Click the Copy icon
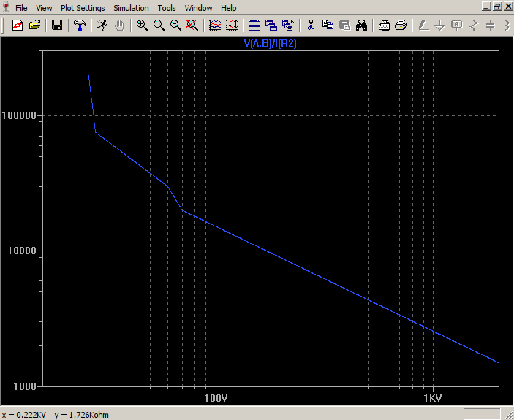Image resolution: width=514 pixels, height=420 pixels. (328, 26)
